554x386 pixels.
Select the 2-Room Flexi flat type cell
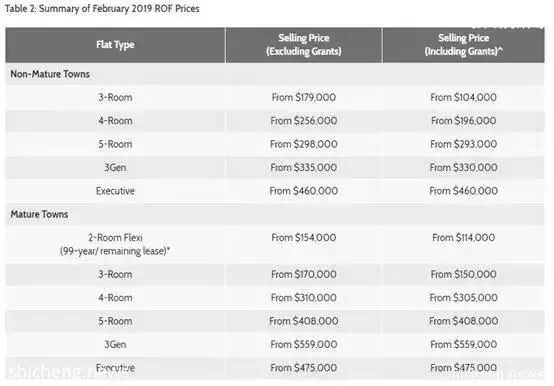pyautogui.click(x=115, y=244)
